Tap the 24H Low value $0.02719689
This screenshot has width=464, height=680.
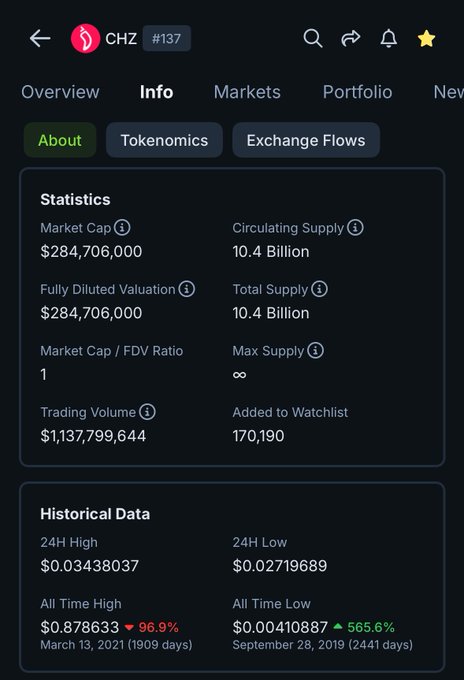280,566
